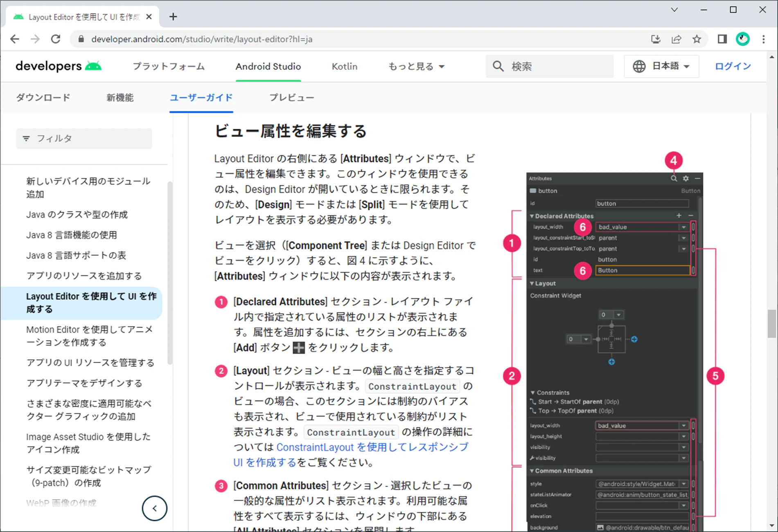Follow the ConstraintLayout レスポンシブ UI link
This screenshot has height=532, width=778.
351,455
